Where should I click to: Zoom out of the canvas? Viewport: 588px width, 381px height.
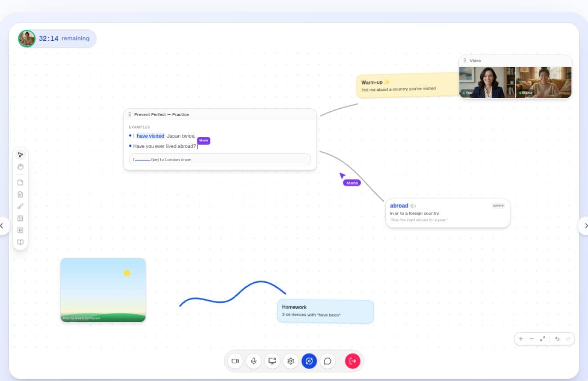pyautogui.click(x=532, y=339)
